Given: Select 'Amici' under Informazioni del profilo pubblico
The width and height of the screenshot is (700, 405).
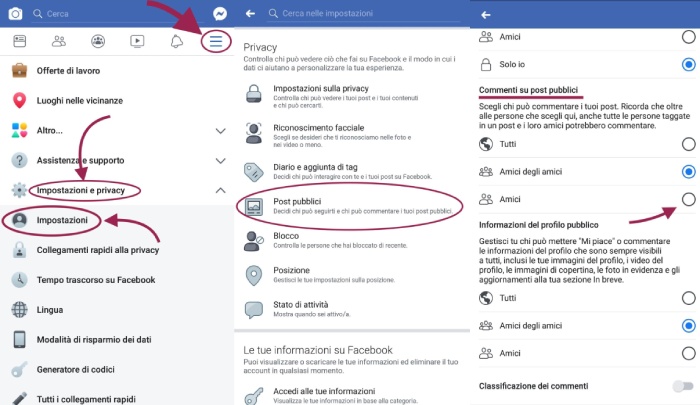Looking at the screenshot, I should pos(688,353).
